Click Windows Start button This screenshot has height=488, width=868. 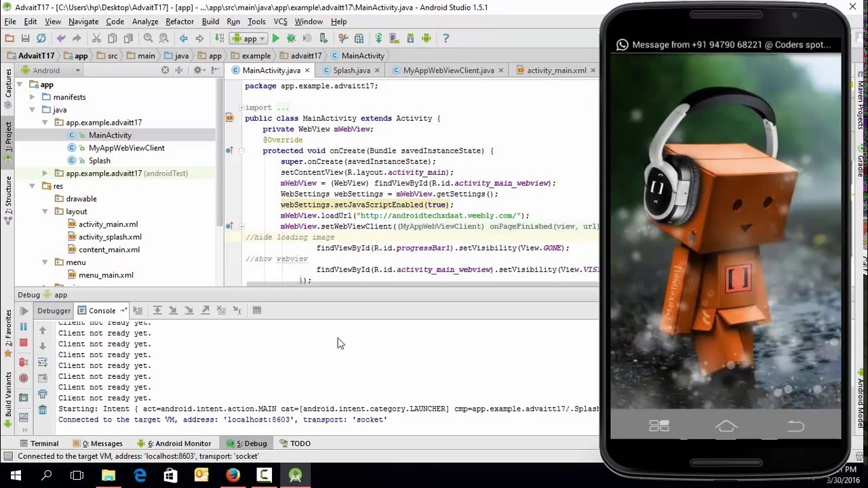(x=16, y=476)
